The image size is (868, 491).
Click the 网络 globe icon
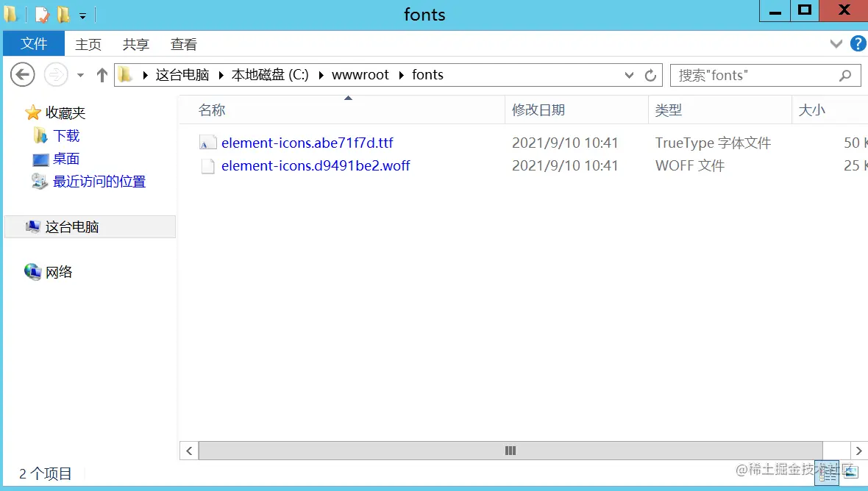[x=32, y=271]
